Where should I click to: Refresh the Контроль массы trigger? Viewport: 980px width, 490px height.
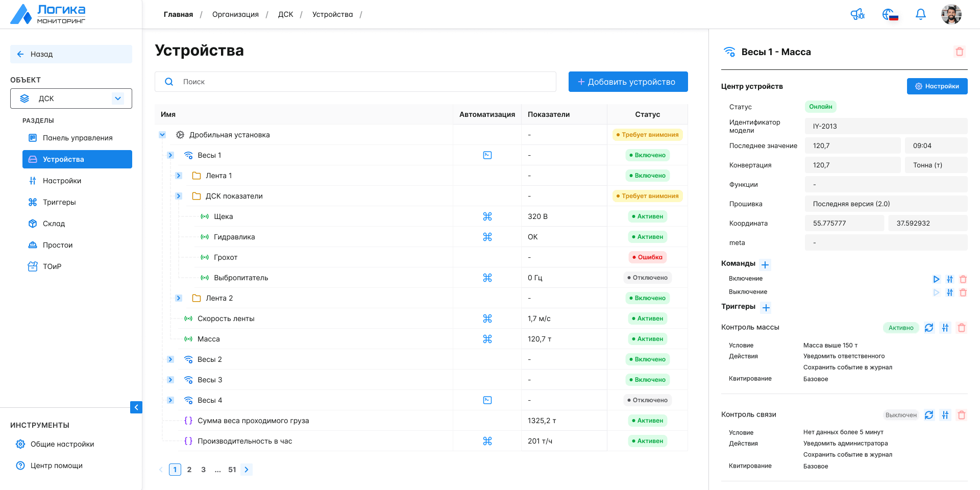tap(929, 328)
